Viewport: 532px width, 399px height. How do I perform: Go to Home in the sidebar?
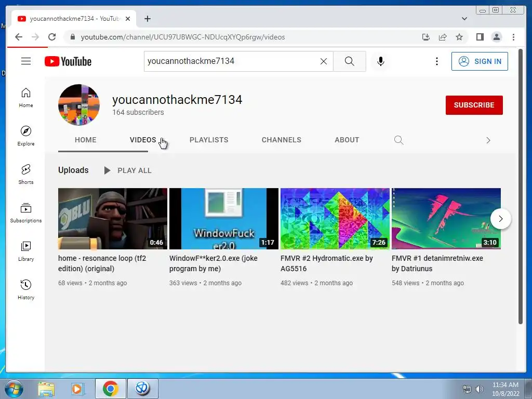coord(26,98)
